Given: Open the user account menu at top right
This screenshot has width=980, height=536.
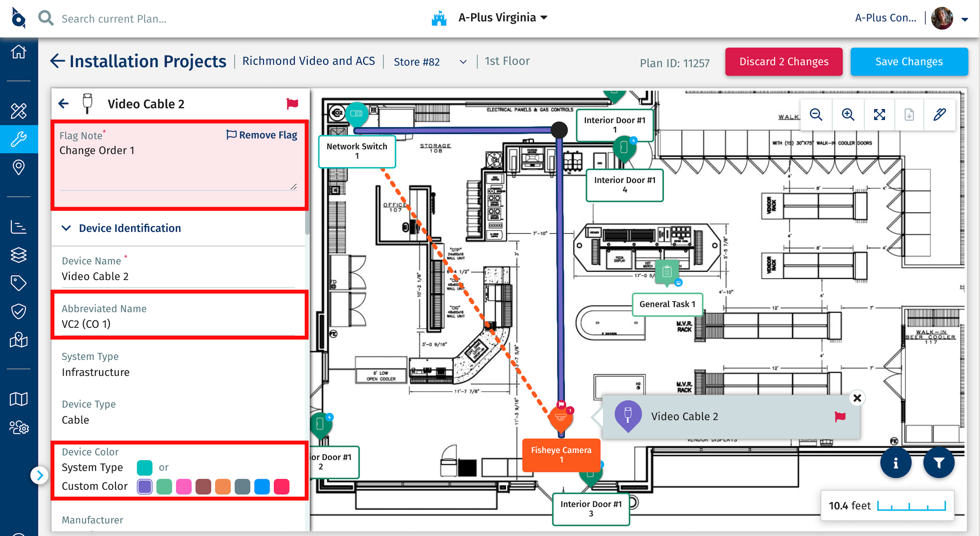Looking at the screenshot, I should [965, 19].
